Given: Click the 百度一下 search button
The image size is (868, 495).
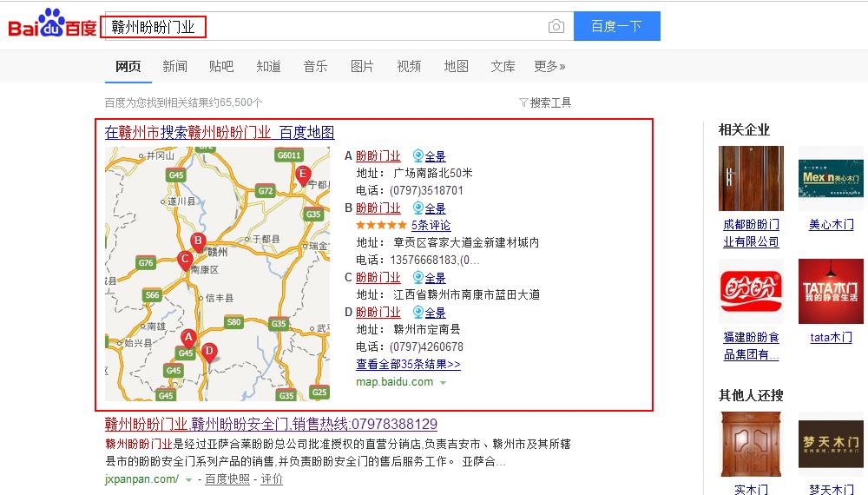Looking at the screenshot, I should click(x=616, y=26).
